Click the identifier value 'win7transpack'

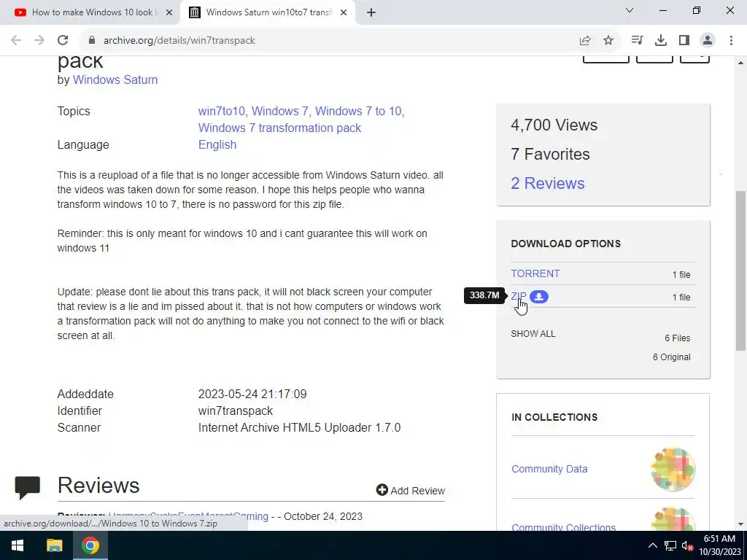(236, 411)
